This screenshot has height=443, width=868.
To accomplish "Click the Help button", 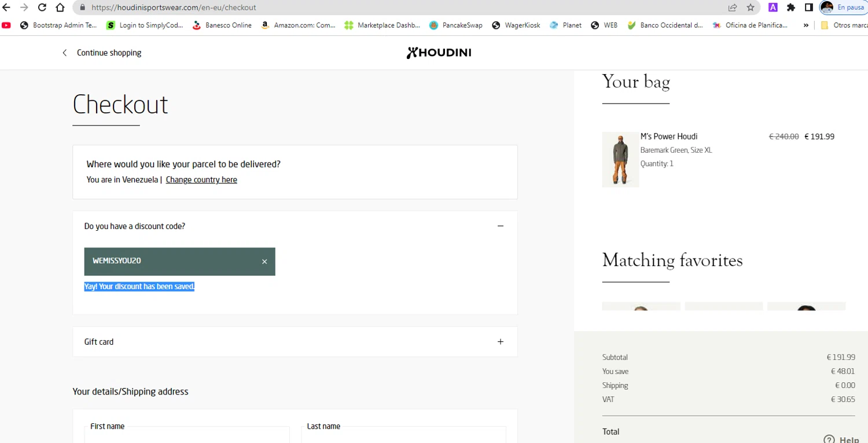I will [841, 440].
